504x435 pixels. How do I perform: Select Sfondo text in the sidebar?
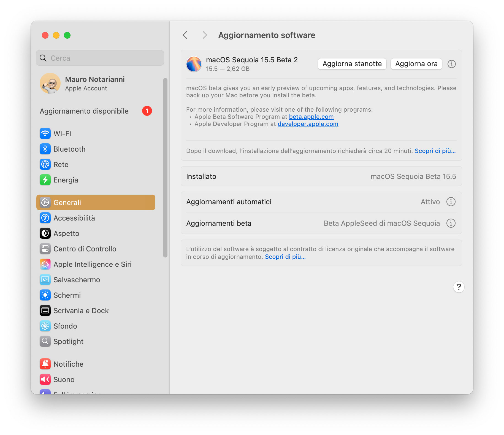(65, 326)
